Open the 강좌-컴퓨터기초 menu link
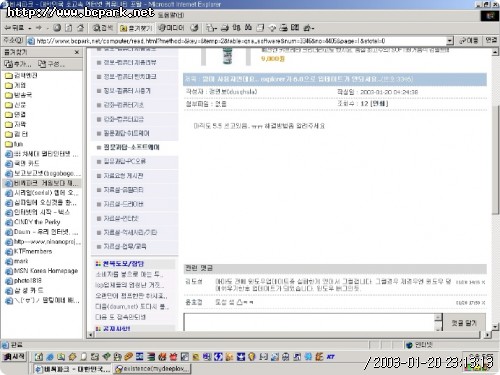The image size is (500, 375). (123, 105)
